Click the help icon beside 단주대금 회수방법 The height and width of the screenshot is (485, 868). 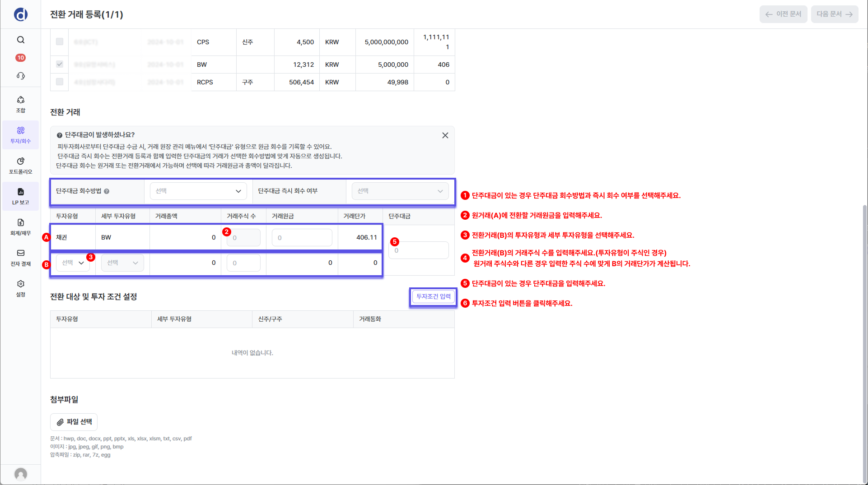click(107, 191)
